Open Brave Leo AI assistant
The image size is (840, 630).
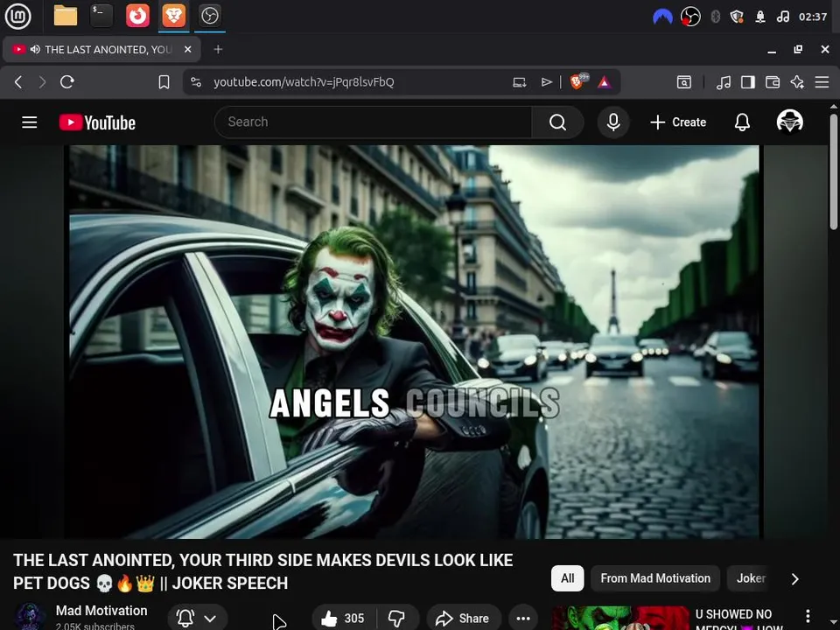[797, 82]
